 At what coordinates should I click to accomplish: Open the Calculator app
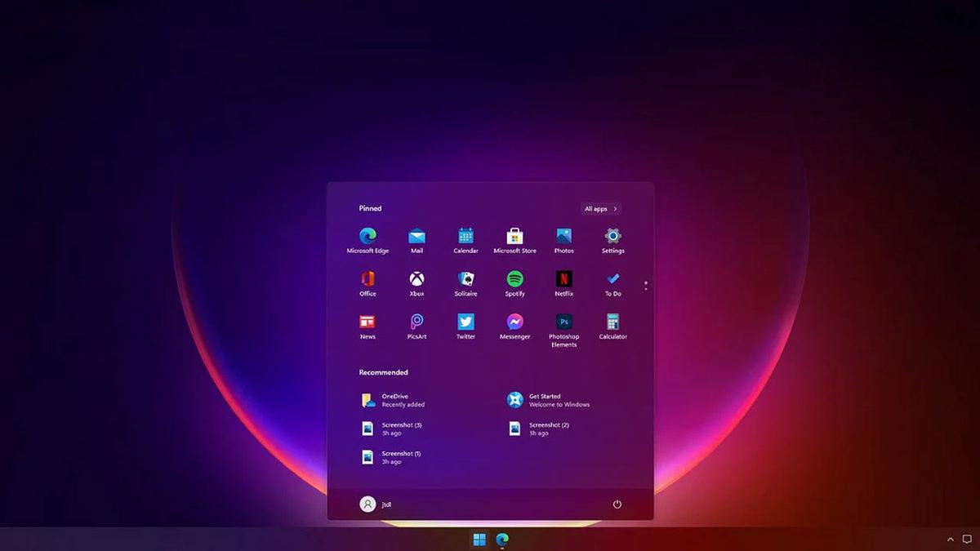click(x=612, y=324)
